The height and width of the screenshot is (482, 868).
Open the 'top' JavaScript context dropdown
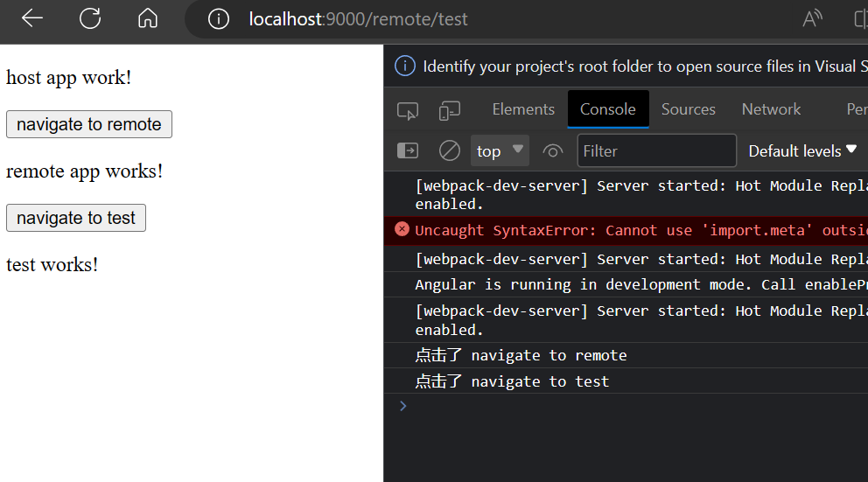click(500, 150)
